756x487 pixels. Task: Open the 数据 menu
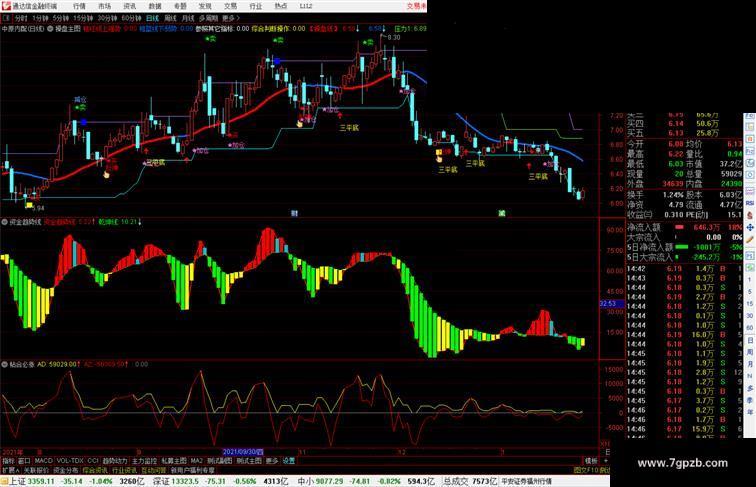(155, 6)
